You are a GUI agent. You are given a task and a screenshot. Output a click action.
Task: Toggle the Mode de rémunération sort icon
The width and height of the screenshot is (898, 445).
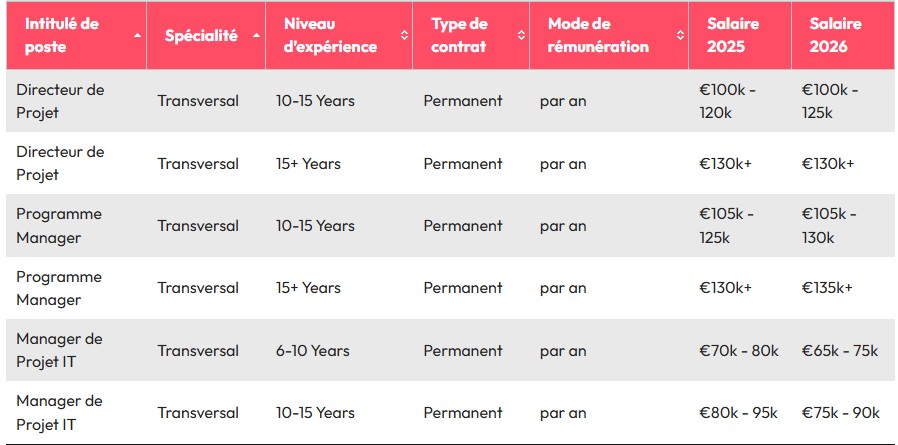[680, 35]
